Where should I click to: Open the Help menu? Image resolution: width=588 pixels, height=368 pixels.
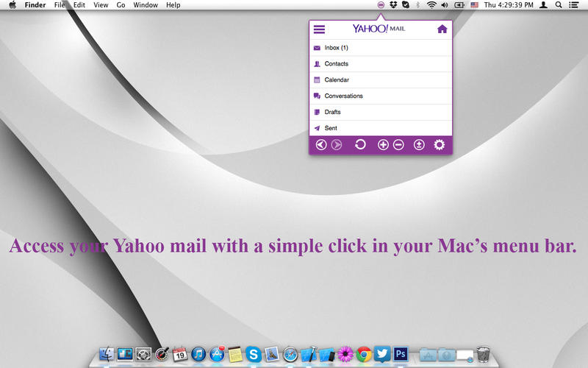[x=173, y=5]
